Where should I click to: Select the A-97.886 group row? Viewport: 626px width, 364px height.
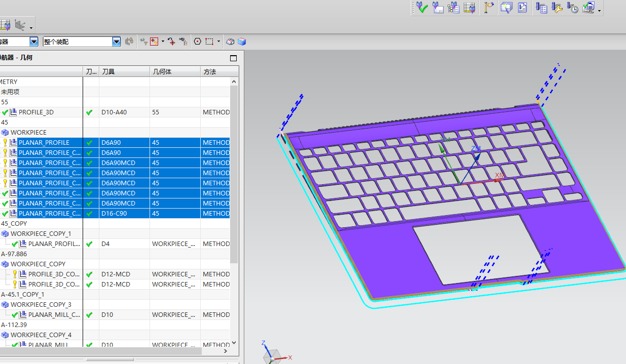coord(115,254)
